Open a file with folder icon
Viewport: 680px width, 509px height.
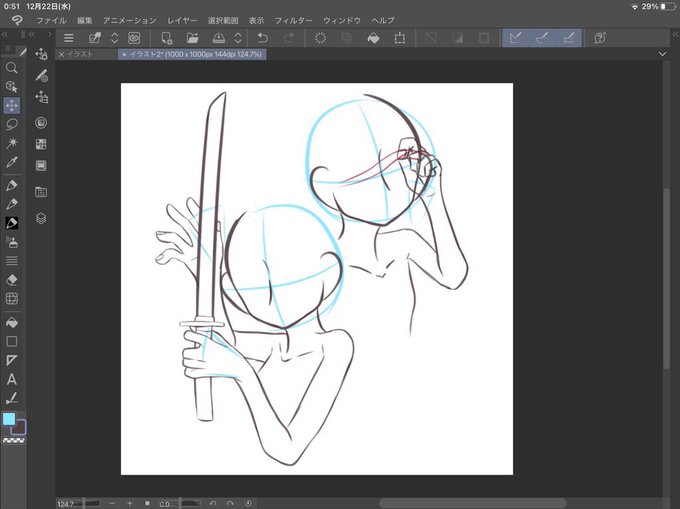[192, 38]
